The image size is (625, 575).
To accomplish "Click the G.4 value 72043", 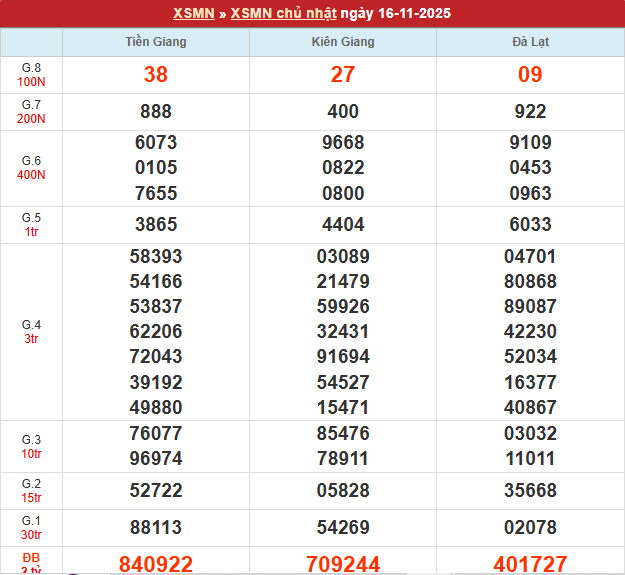I will [156, 356].
